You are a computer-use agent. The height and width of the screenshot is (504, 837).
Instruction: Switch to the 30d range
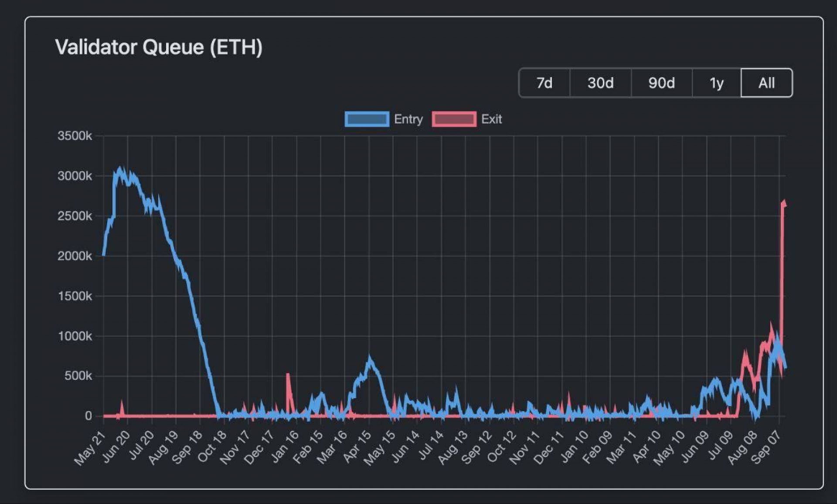tap(600, 83)
